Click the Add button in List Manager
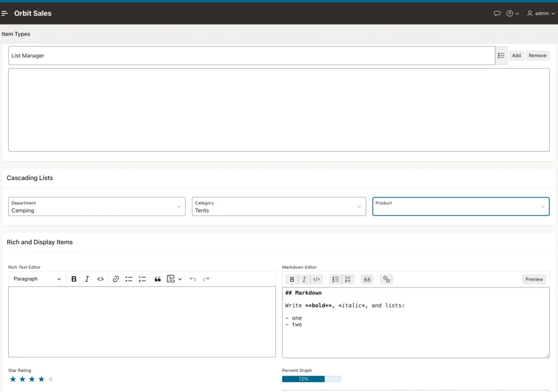Viewport: 558px width, 392px height. [517, 56]
